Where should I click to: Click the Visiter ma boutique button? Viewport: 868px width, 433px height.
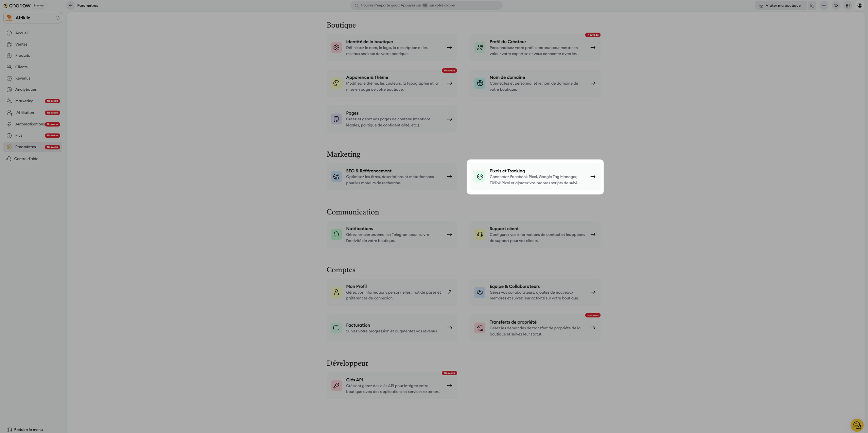[x=780, y=5]
